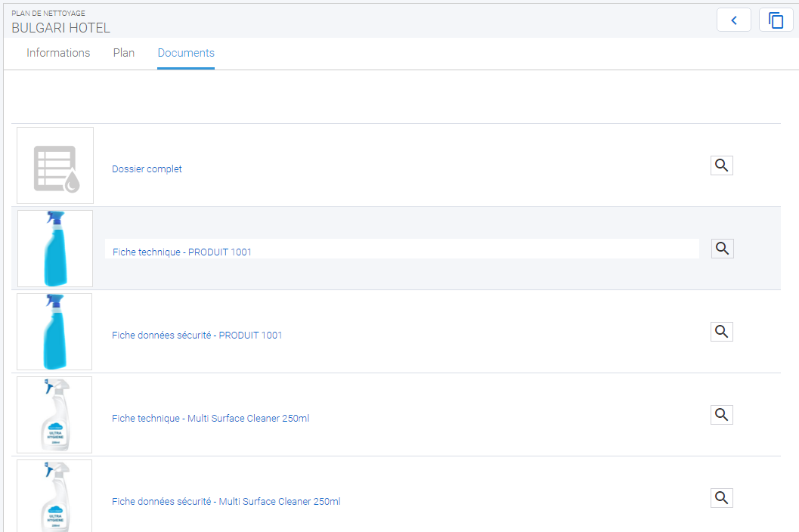Click the Dossier complet document thumbnail

pos(55,165)
